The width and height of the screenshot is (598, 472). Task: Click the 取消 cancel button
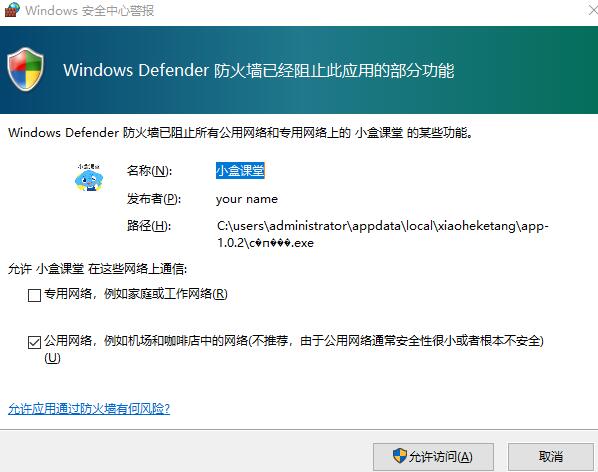(x=551, y=457)
